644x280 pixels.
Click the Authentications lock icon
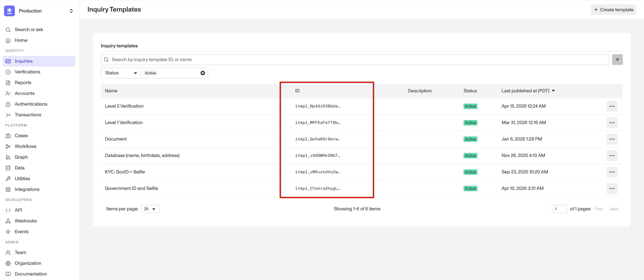[8, 104]
